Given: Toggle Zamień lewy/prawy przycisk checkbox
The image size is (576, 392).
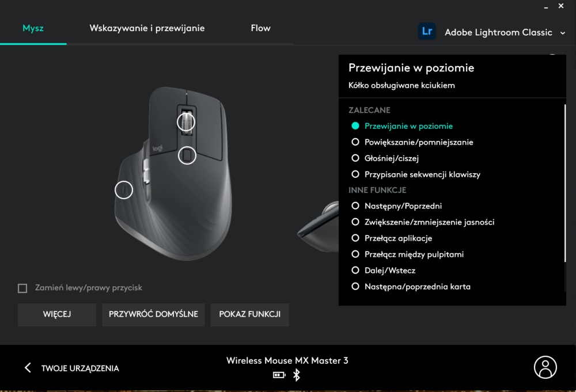Looking at the screenshot, I should [x=22, y=288].
